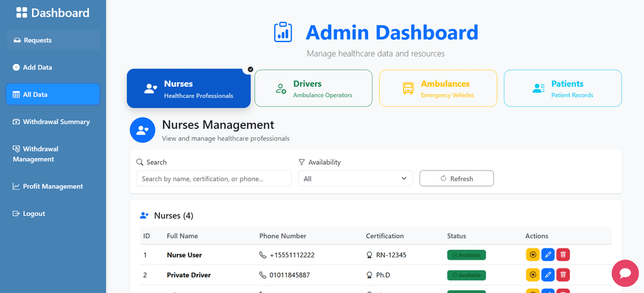Screen dimensions: 644x293
Task: Open the Patients records tab
Action: (562, 89)
